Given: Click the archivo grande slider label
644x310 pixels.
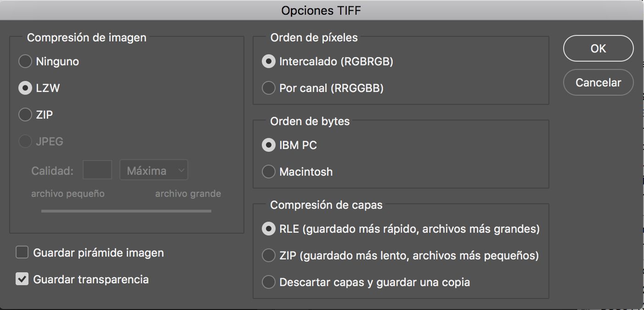Looking at the screenshot, I should pyautogui.click(x=188, y=194).
